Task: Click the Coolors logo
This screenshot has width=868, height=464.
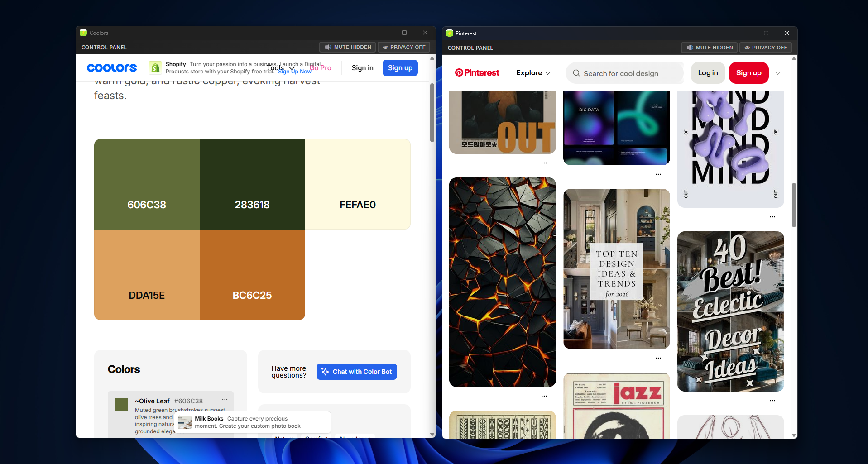Action: pyautogui.click(x=111, y=67)
